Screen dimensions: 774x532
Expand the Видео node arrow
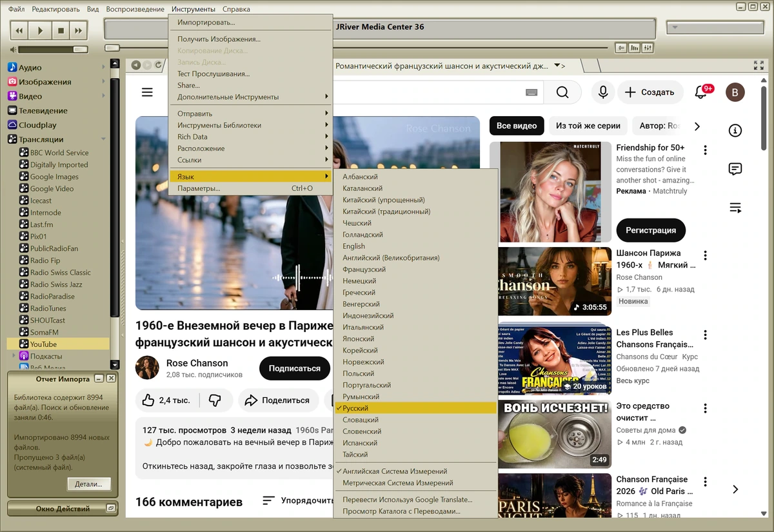(103, 96)
